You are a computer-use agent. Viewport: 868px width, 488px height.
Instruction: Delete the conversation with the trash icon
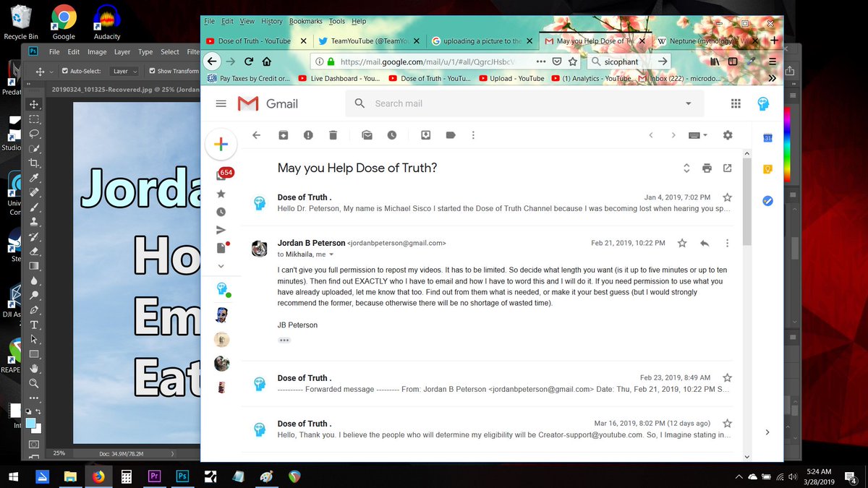pyautogui.click(x=333, y=135)
